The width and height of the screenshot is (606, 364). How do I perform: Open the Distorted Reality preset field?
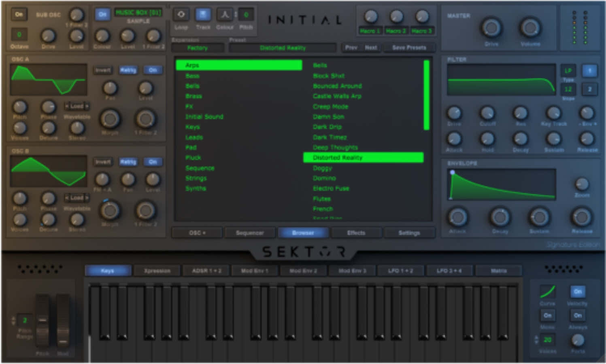283,48
